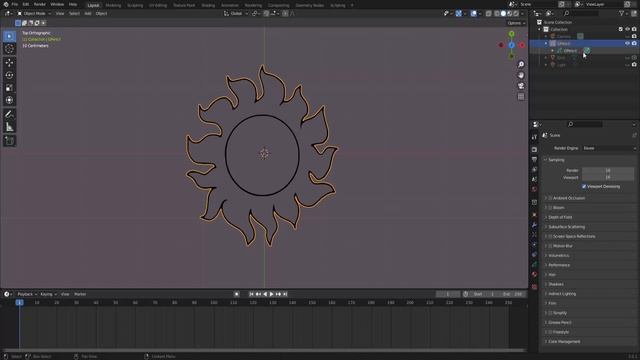Enable the Simplify checkbox
The width and height of the screenshot is (640, 360).
[550, 313]
